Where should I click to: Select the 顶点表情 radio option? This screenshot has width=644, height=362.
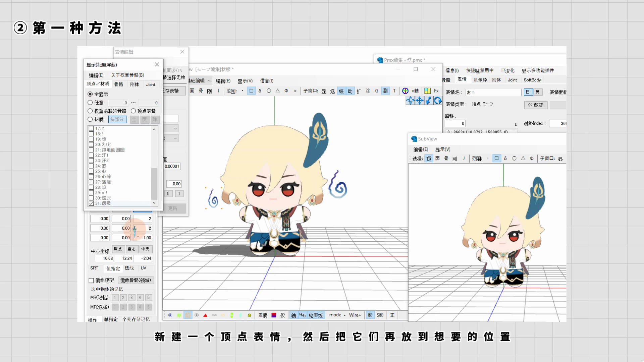coord(133,111)
